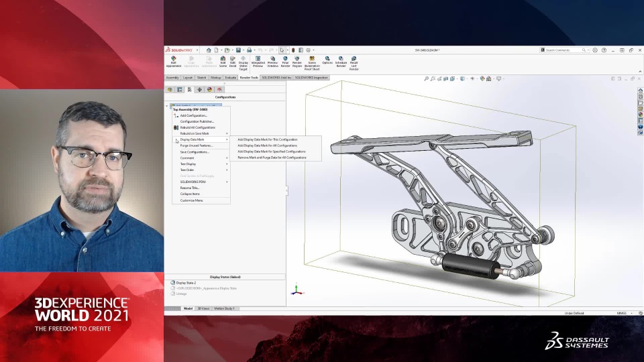Click the Edit Appearance tool

pyautogui.click(x=173, y=62)
